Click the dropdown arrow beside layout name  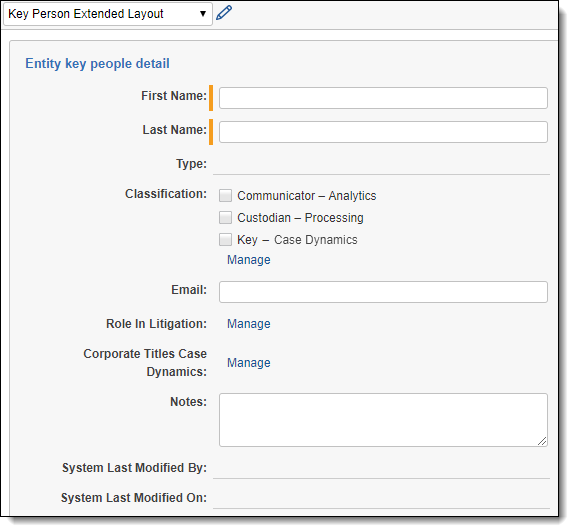pos(202,14)
